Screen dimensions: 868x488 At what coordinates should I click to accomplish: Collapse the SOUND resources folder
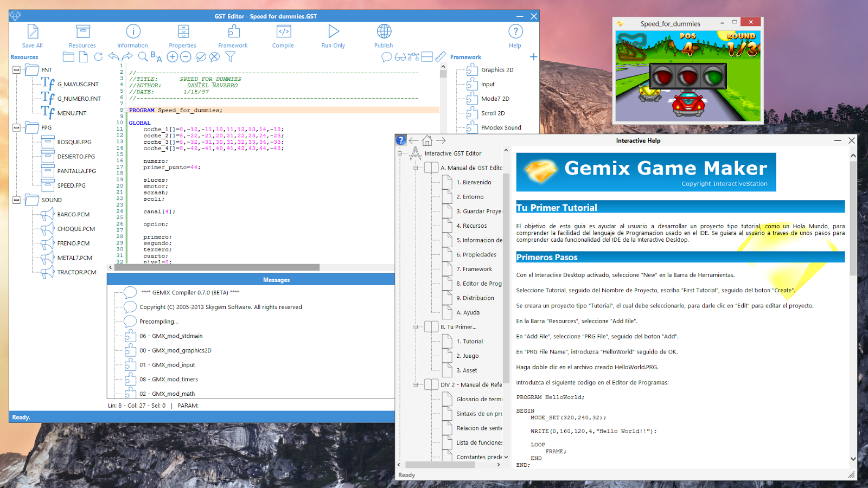point(16,200)
